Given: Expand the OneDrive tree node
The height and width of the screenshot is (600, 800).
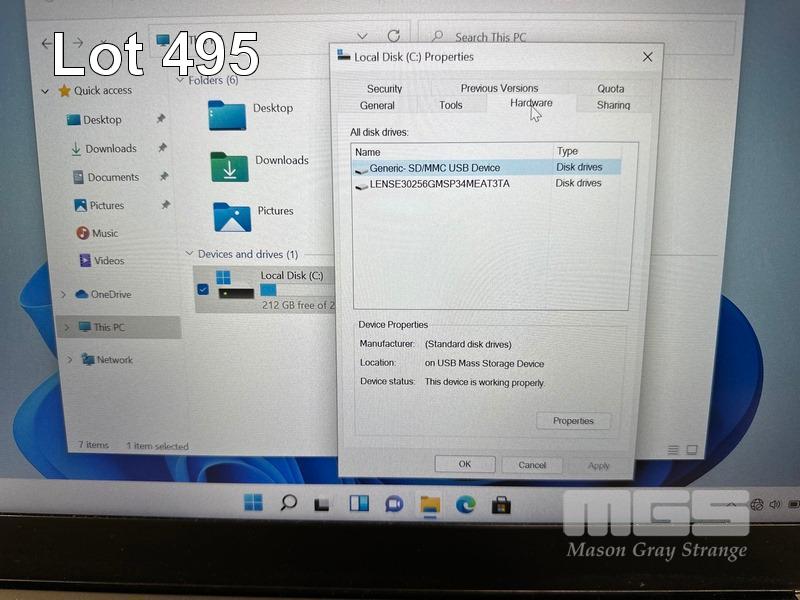Looking at the screenshot, I should tap(64, 295).
